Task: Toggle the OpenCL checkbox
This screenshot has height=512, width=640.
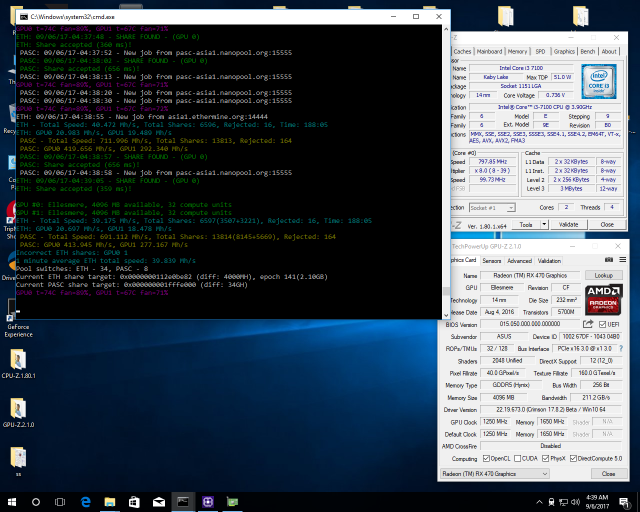Action: (485, 459)
